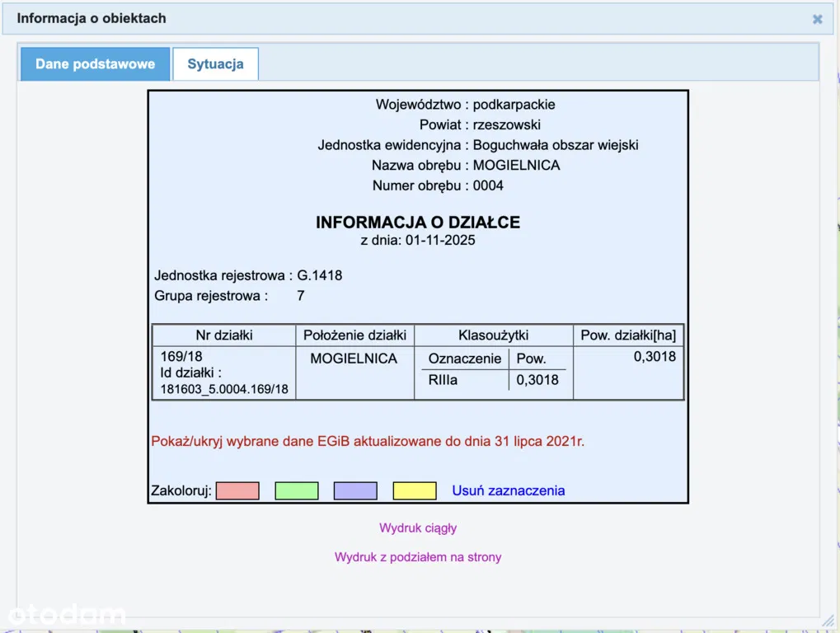Click the otodom watermark logo
840x633 pixels.
[66, 614]
